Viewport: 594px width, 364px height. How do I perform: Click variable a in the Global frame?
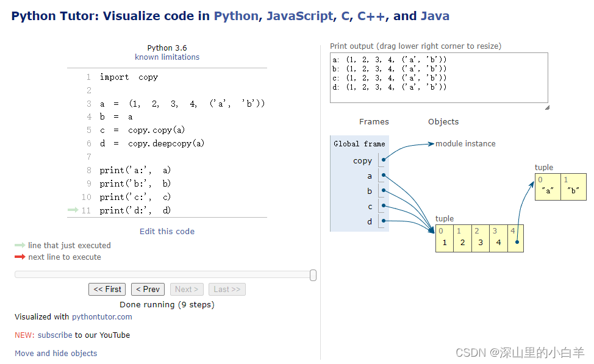[x=370, y=176]
